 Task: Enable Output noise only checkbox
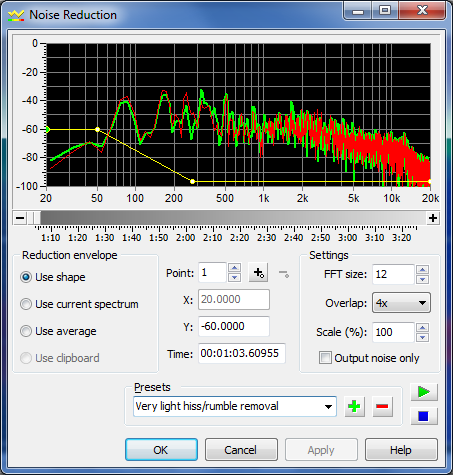coord(325,358)
